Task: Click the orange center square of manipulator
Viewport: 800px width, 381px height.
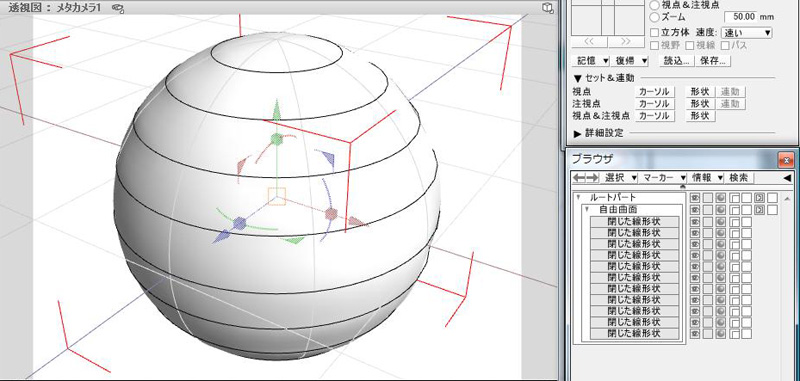Action: [277, 196]
